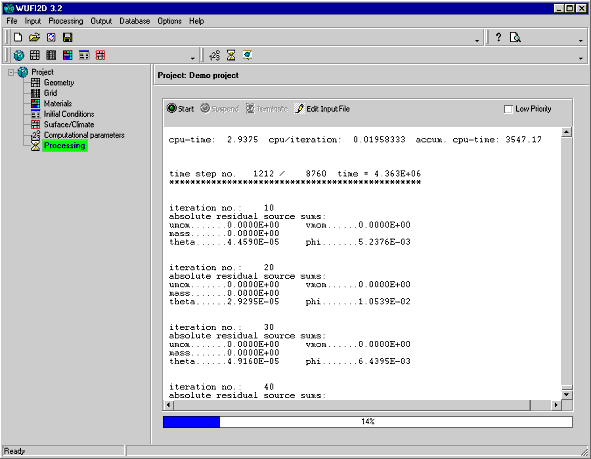This screenshot has width=591, height=459.
Task: Click WUFI2D 3.2 title bar icon
Action: pos(9,8)
